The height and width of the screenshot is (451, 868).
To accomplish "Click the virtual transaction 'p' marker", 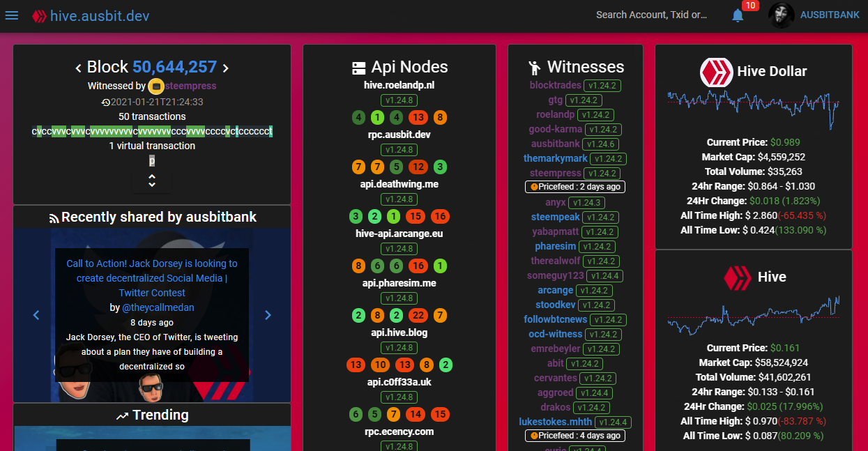I will coord(152,160).
